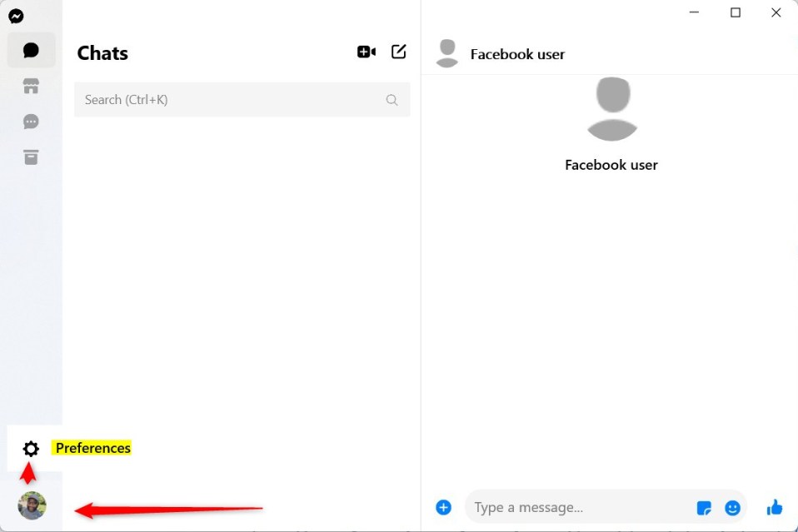The height and width of the screenshot is (532, 798).
Task: Click the large Facebook user avatar
Action: [x=611, y=109]
